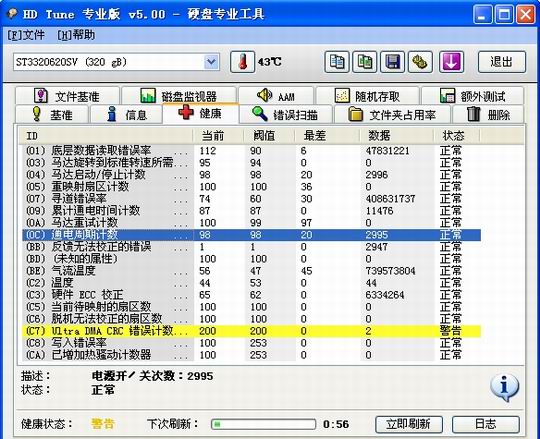Click the blue info bubble icon
This screenshot has width=540, height=439.
tap(504, 387)
